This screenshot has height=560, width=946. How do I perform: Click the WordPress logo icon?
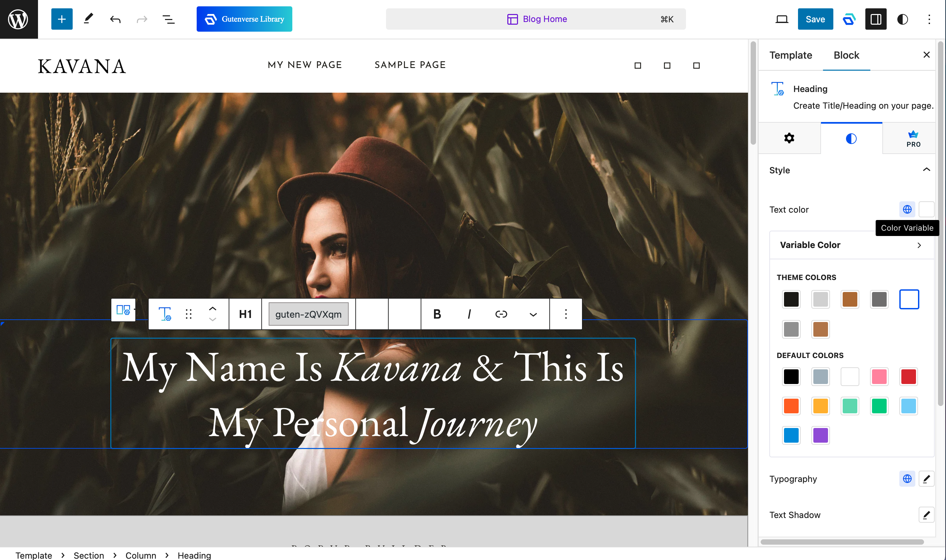18,19
